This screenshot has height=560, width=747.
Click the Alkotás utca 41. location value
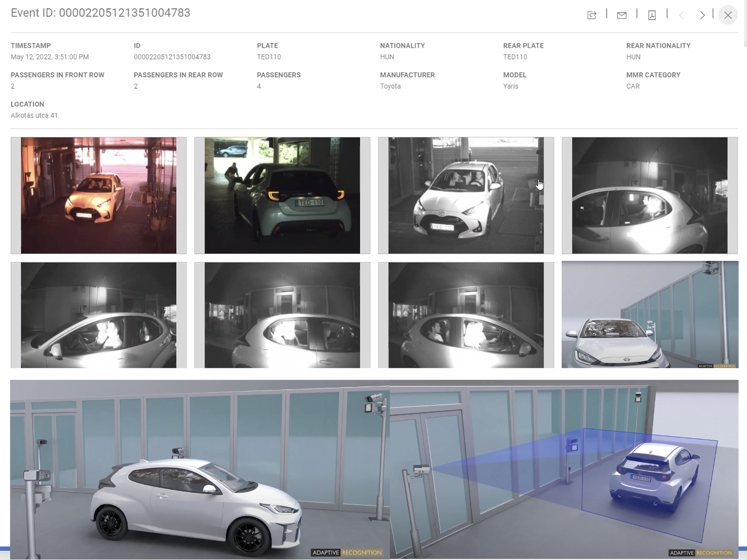35,115
